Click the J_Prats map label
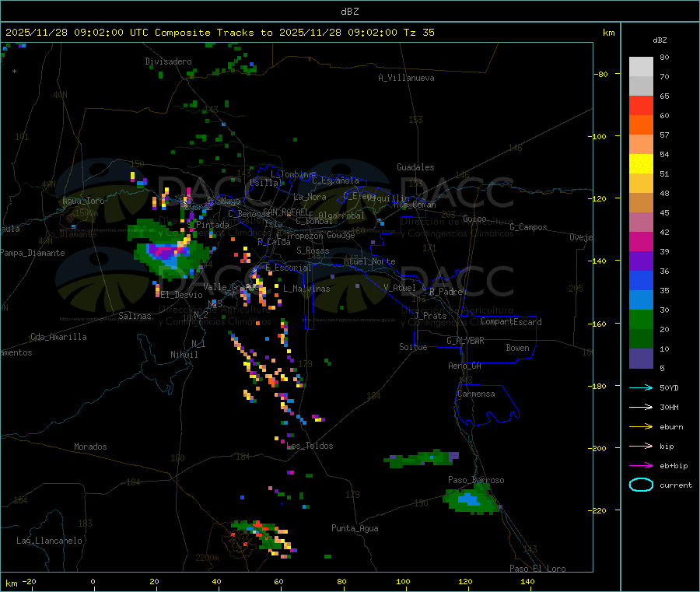This screenshot has height=592, width=700. [430, 316]
